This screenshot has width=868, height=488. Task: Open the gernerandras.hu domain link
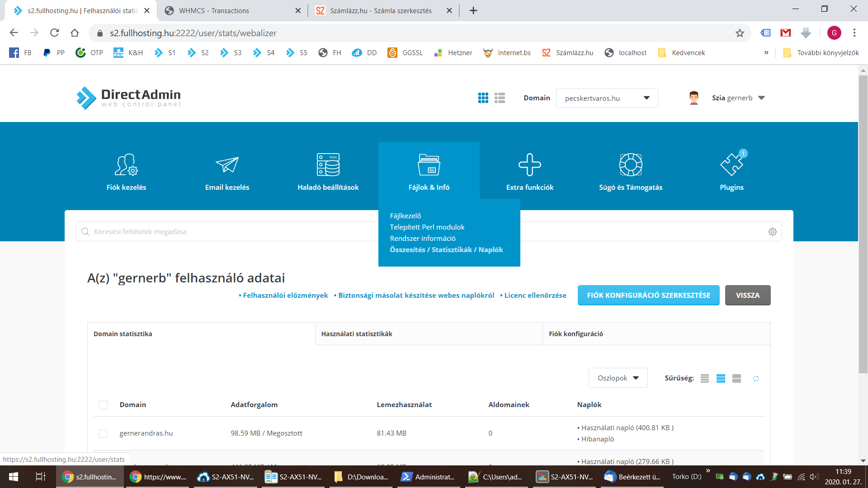click(x=146, y=433)
